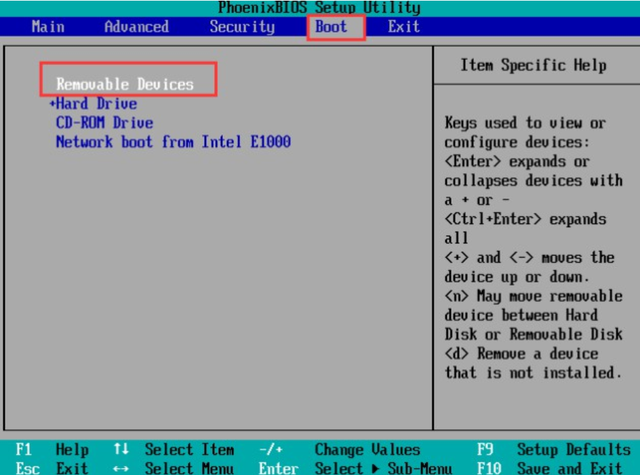The image size is (640, 475).
Task: Click the Sub-Menu triangle arrow icon
Action: click(377, 468)
